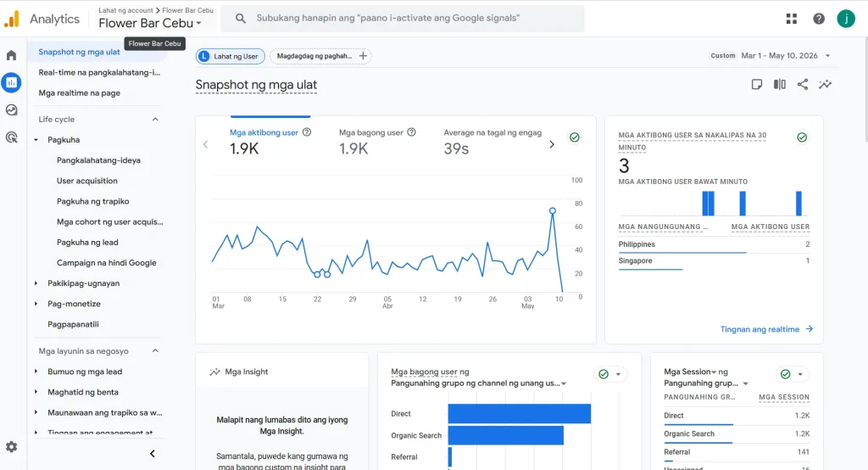Select the Mga bagong user metric tab
The image size is (868, 470).
pos(377,142)
